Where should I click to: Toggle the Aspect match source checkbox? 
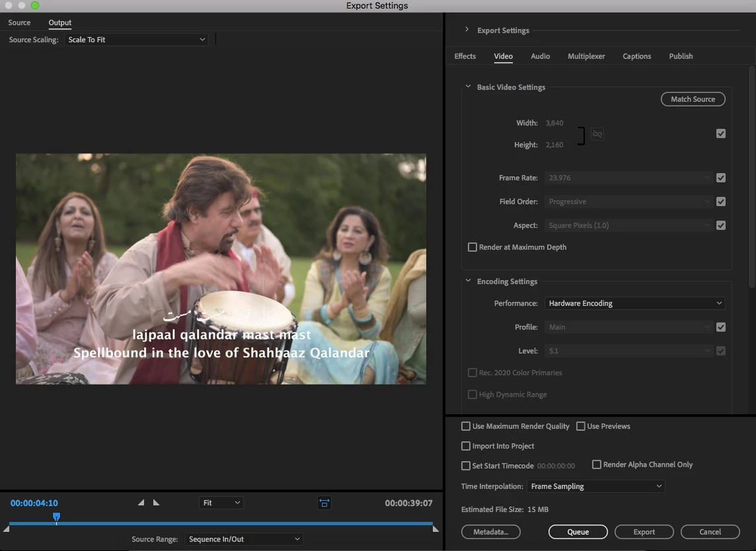tap(721, 225)
